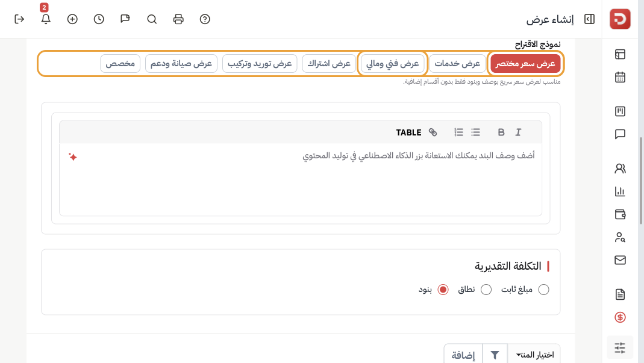Click the إنشاء عرض page title
644x363 pixels.
click(x=550, y=19)
